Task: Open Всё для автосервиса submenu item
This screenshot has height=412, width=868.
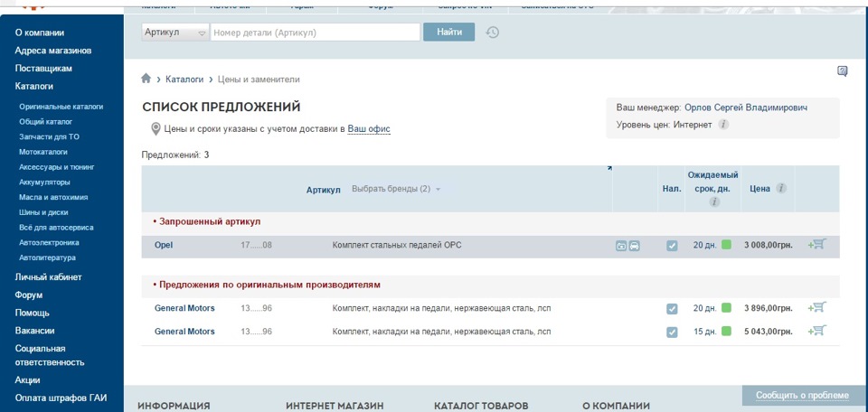Action: (56, 228)
